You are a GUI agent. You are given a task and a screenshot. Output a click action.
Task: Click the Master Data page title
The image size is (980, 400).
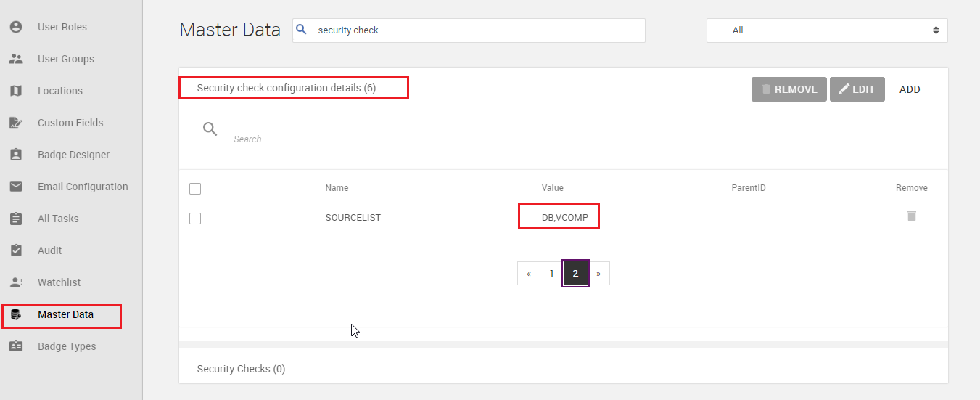(230, 30)
